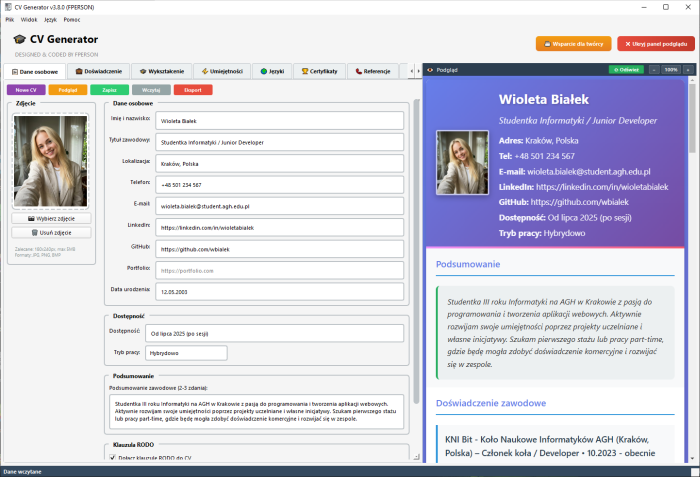Click the app icon in the title bar
700x477 pixels.
(x=8, y=7)
